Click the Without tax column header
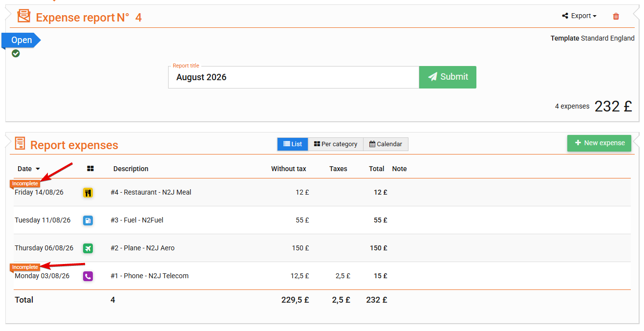Screen dimensions: 644x331 pyautogui.click(x=289, y=169)
